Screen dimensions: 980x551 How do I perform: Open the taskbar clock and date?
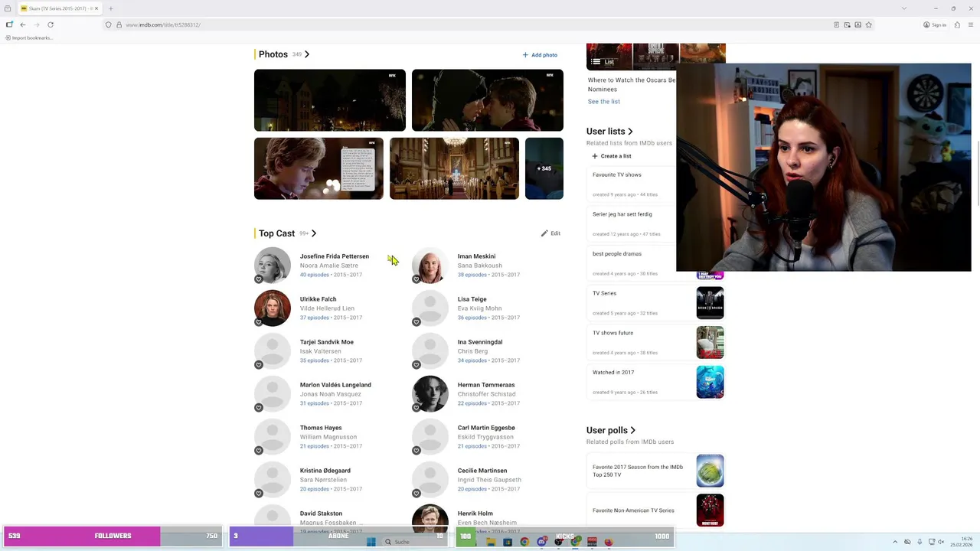click(963, 542)
